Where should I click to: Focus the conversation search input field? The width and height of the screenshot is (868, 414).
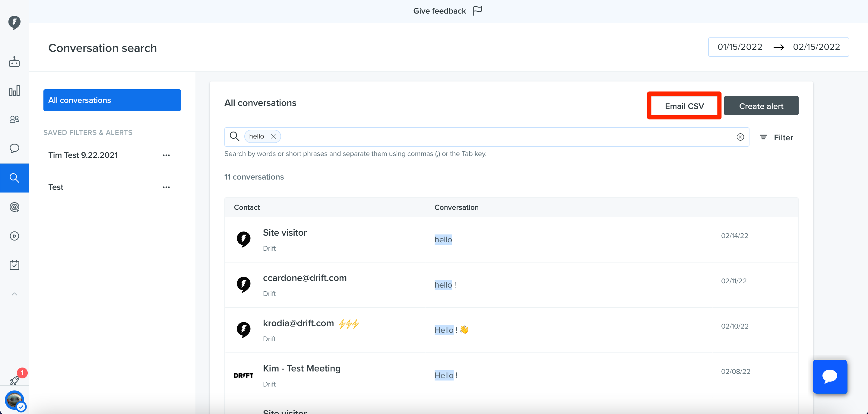[x=487, y=137]
